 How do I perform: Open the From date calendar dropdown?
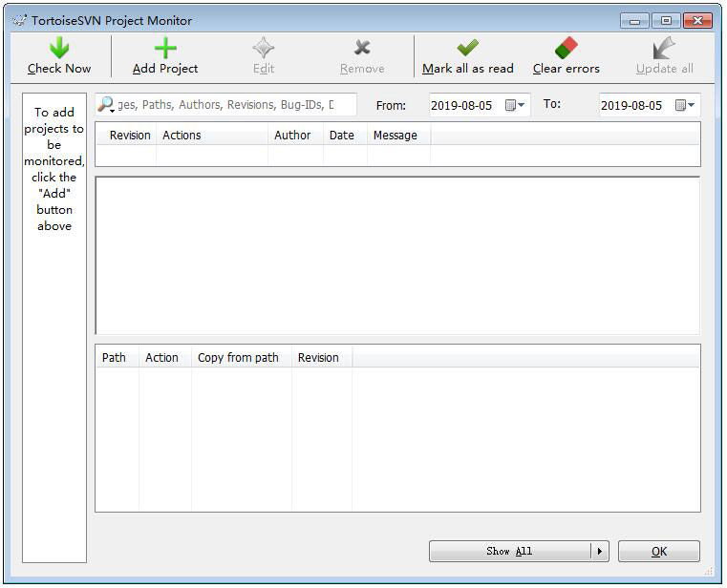pos(515,105)
